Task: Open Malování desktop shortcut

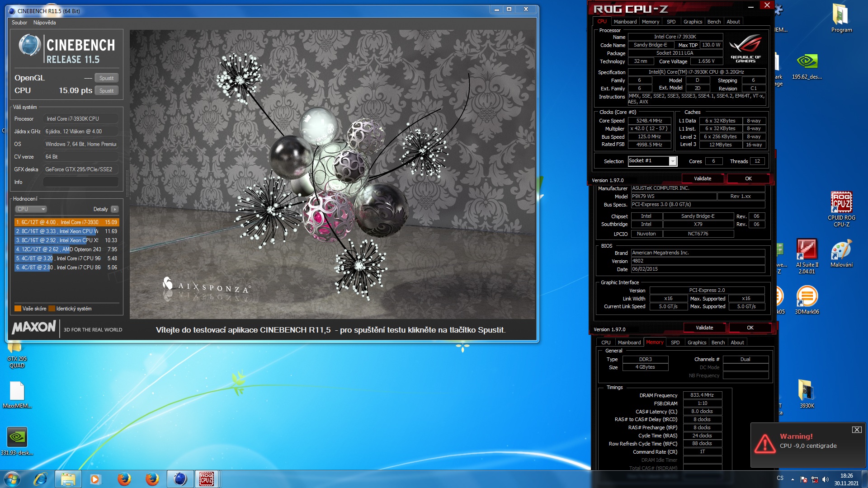Action: point(841,253)
